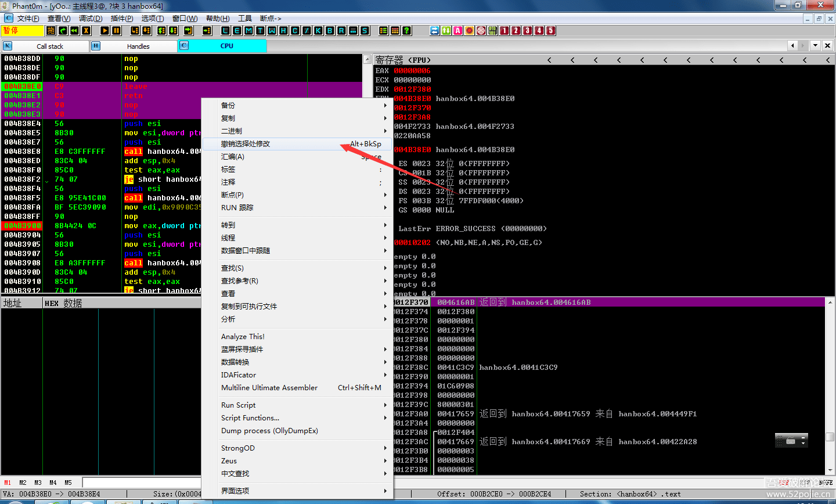This screenshot has height=504, width=836.
Task: Open 插件(P) menu in menu bar
Action: [122, 19]
